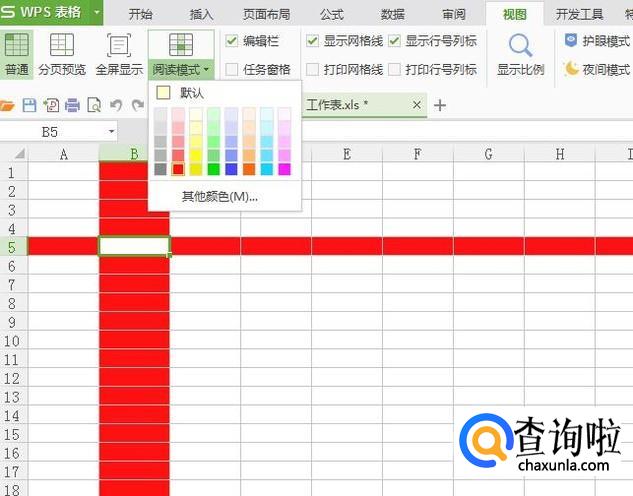Select row 1 header
This screenshot has width=633, height=496.
coord(12,172)
